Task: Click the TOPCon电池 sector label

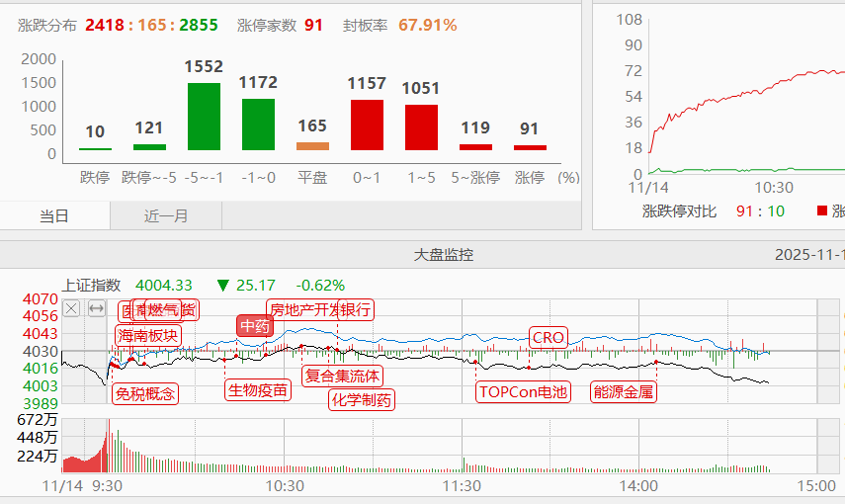Action: [x=523, y=391]
